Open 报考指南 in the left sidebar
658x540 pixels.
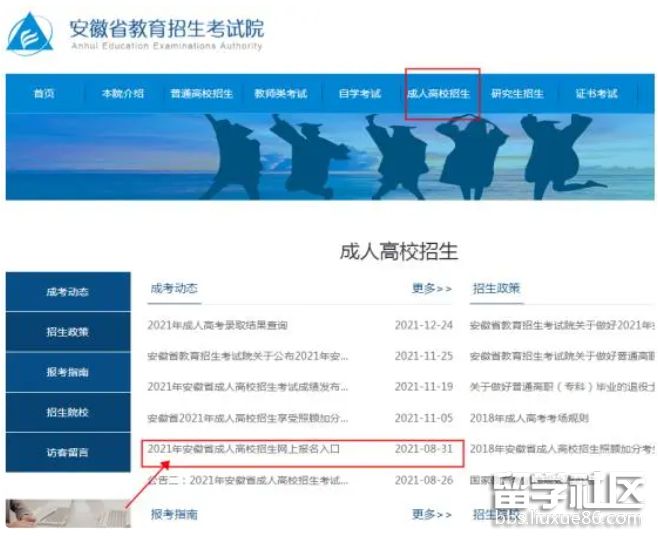(x=68, y=372)
